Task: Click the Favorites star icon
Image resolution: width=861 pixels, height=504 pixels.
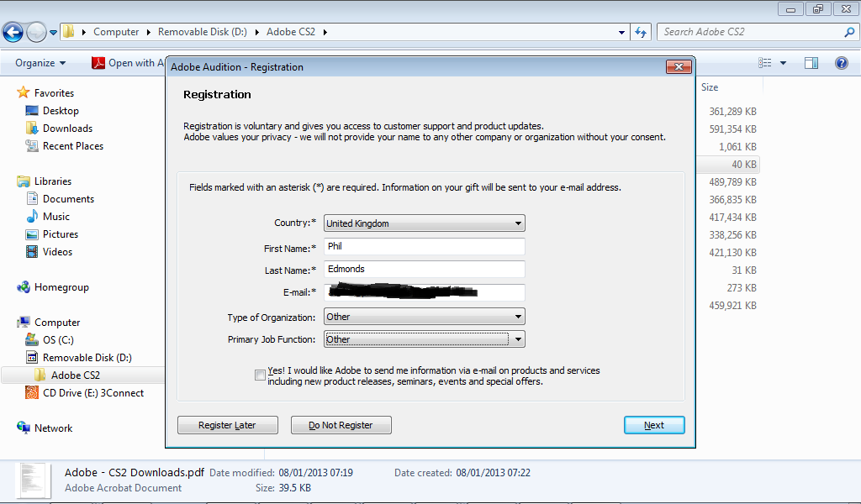Action: click(x=23, y=92)
